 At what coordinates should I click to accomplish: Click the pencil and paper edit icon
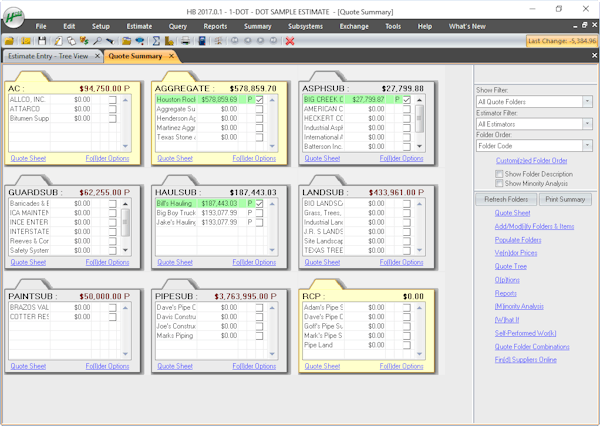pyautogui.click(x=58, y=41)
